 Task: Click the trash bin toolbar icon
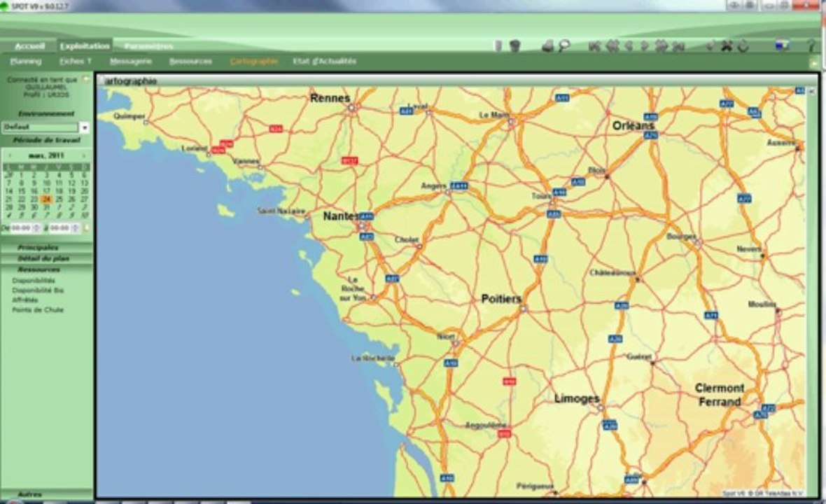coord(514,46)
